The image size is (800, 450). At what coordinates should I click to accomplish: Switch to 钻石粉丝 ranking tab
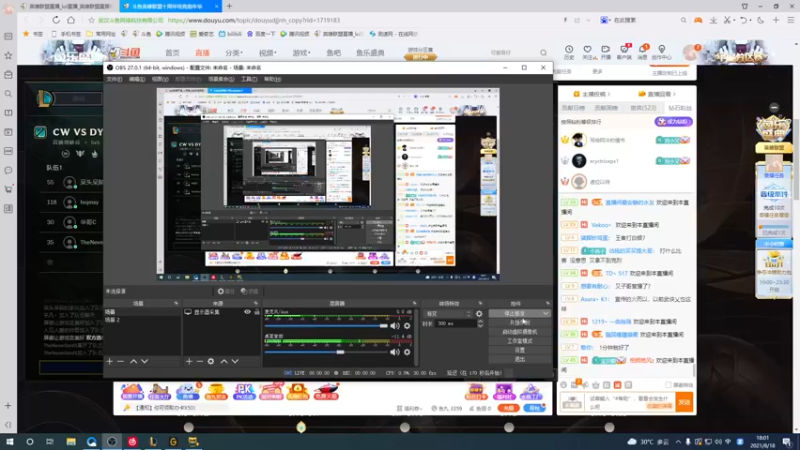[680, 108]
